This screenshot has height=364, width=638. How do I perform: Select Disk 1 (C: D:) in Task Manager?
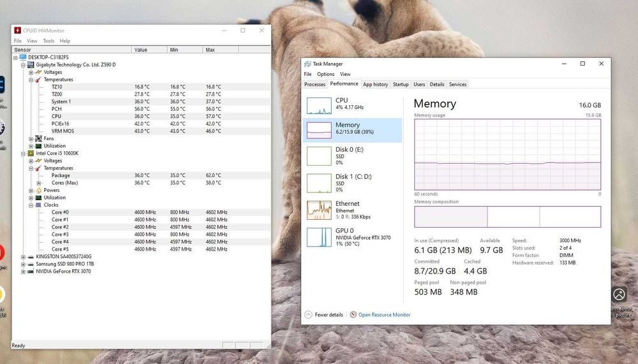(352, 183)
